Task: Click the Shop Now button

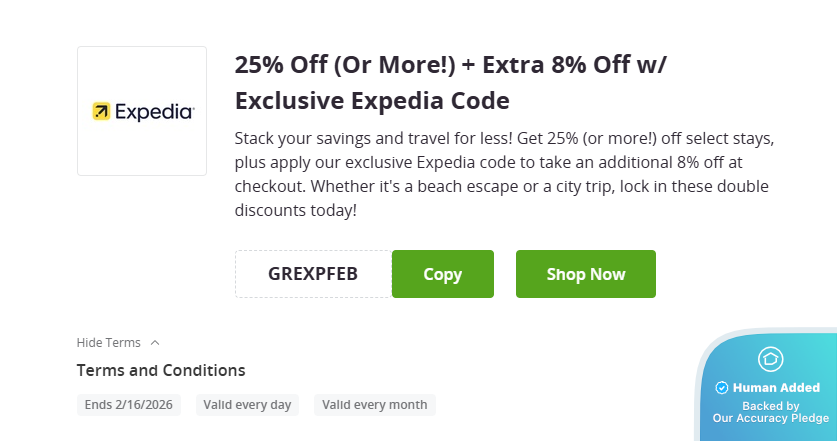Action: point(585,274)
